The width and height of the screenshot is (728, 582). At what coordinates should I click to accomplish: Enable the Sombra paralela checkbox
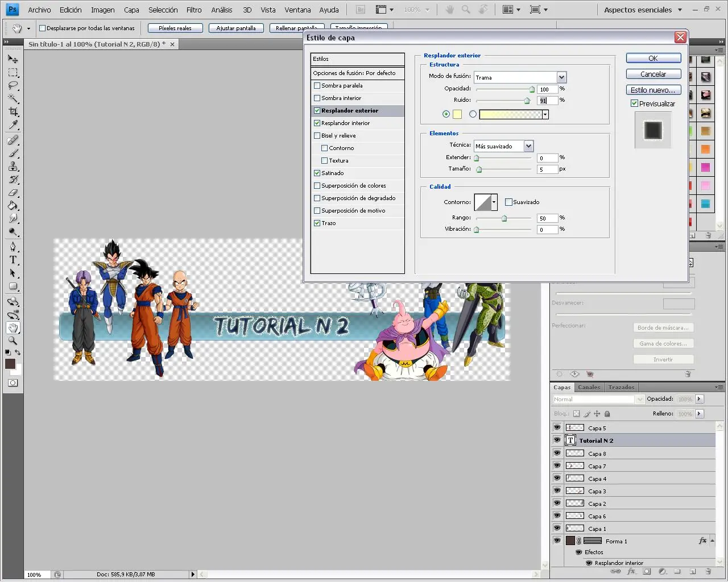(317, 86)
